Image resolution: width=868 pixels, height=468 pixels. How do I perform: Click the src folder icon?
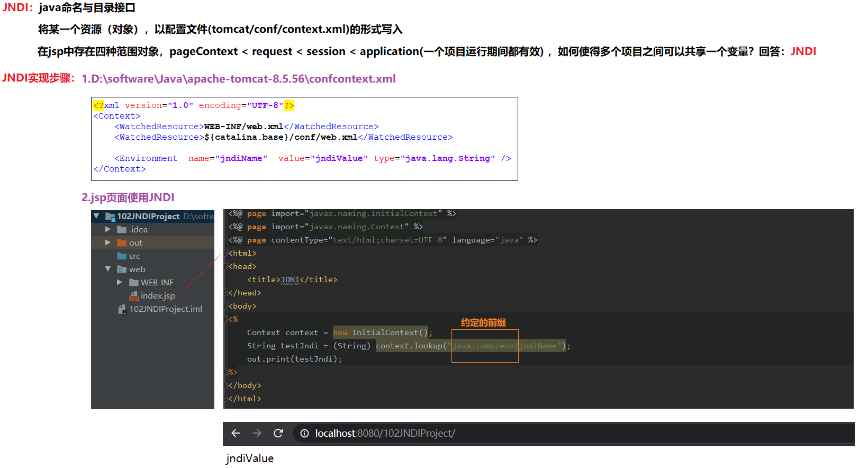[122, 256]
